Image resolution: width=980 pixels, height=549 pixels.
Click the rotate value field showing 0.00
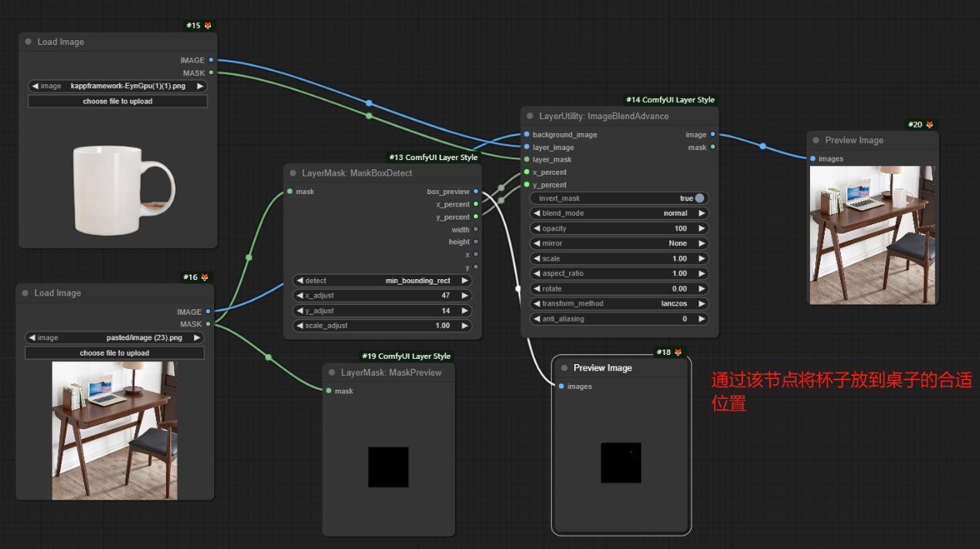(618, 288)
